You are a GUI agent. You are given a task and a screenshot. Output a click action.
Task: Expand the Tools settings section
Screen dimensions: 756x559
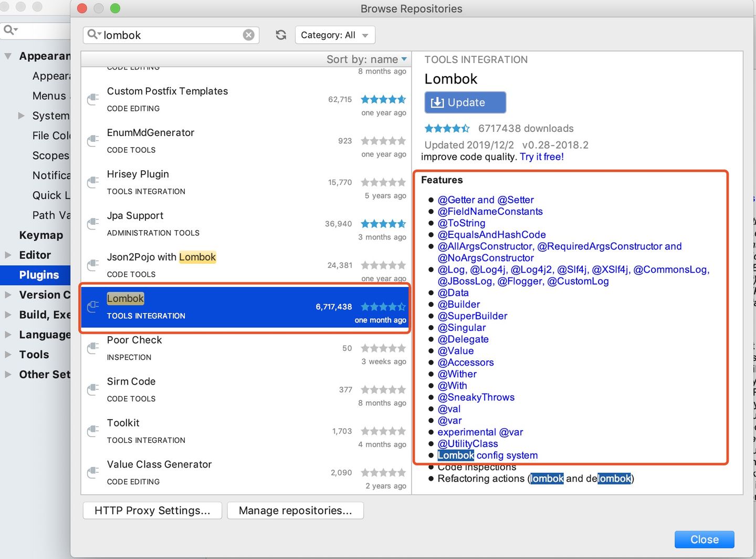click(x=8, y=355)
